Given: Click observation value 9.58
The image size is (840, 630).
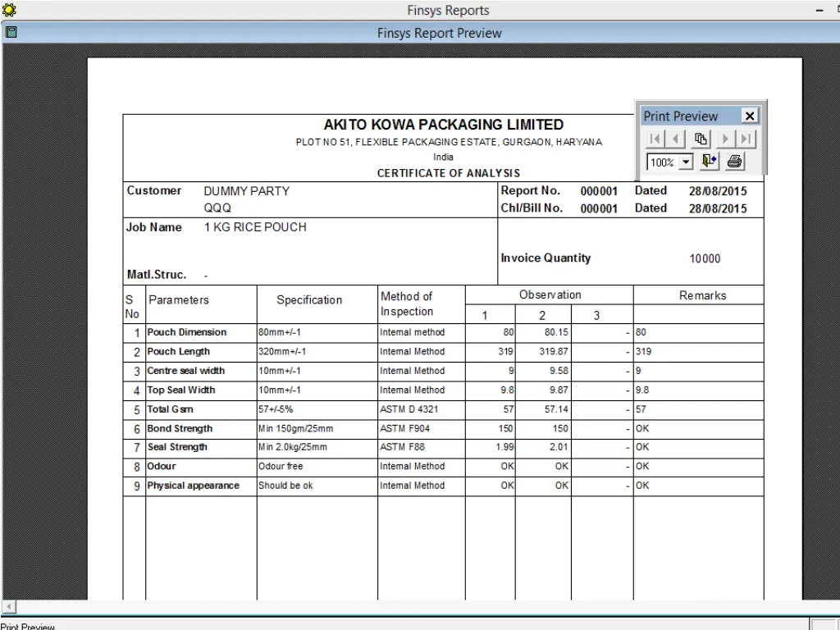Looking at the screenshot, I should click(x=559, y=371).
